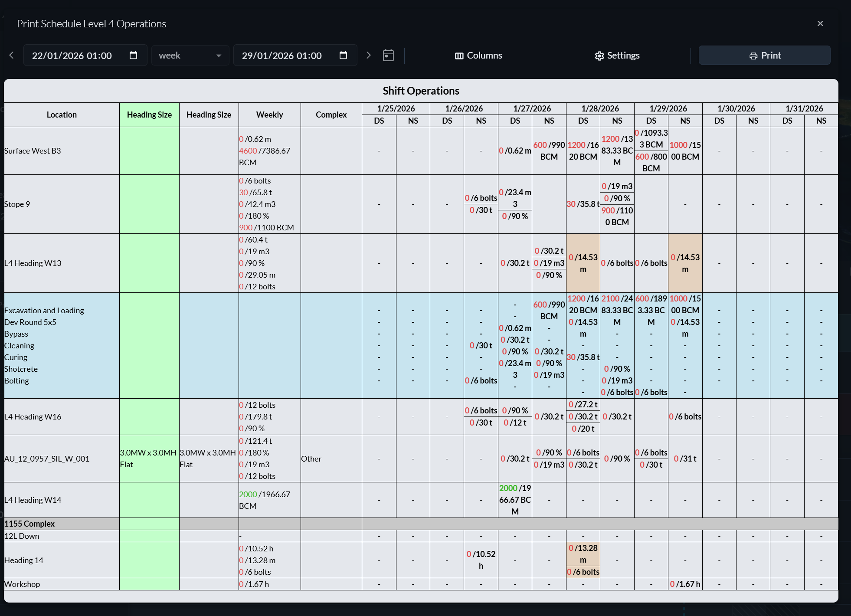Go to the next date range arrow
The image size is (851, 616).
(x=368, y=55)
